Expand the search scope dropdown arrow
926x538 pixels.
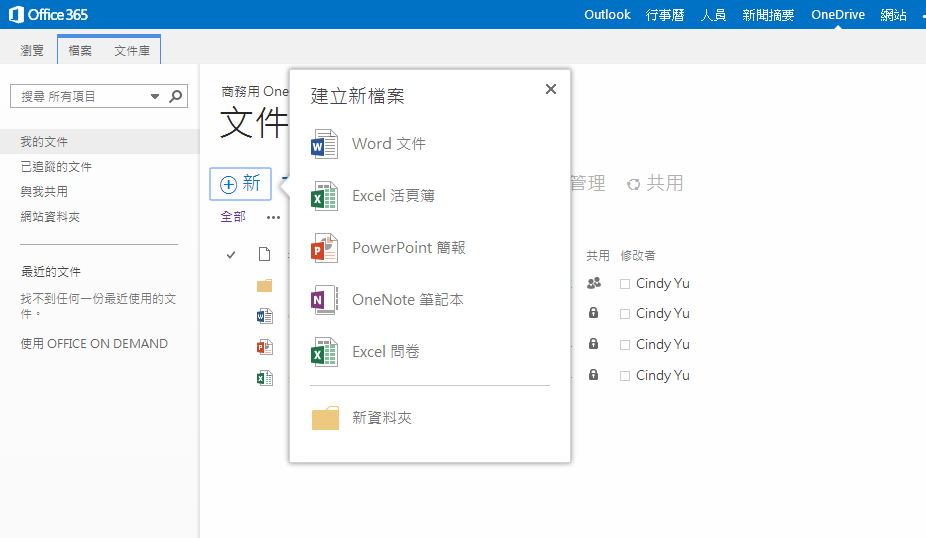tap(155, 97)
